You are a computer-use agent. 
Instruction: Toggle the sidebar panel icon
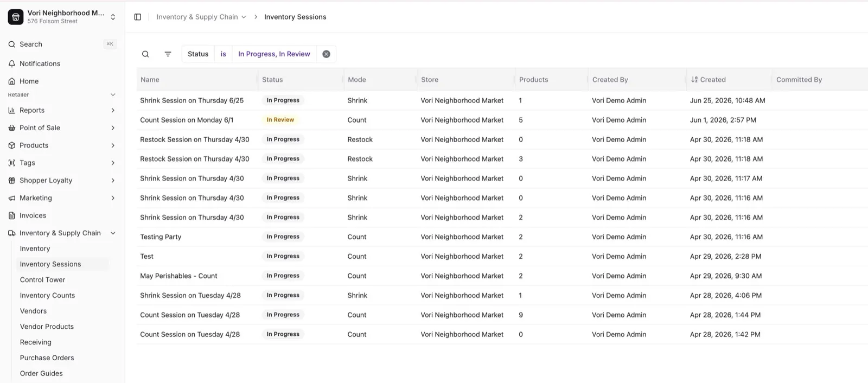pyautogui.click(x=138, y=17)
